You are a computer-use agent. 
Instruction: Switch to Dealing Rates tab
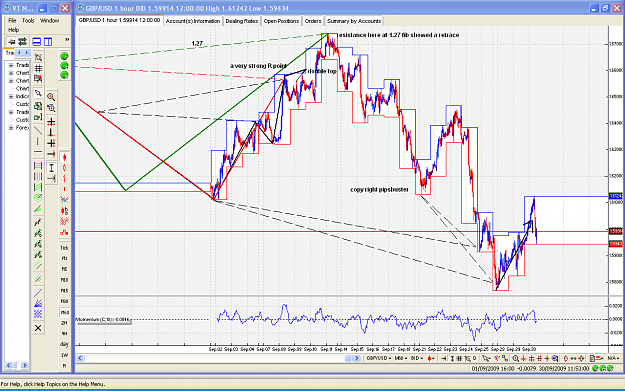(242, 21)
